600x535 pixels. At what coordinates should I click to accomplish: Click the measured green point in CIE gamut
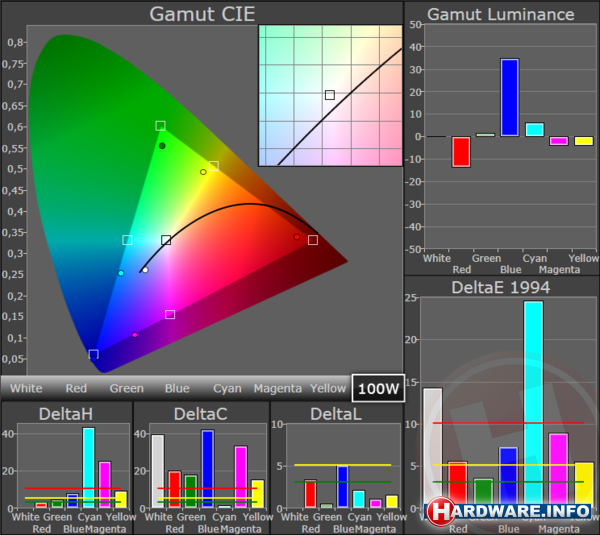click(x=162, y=146)
